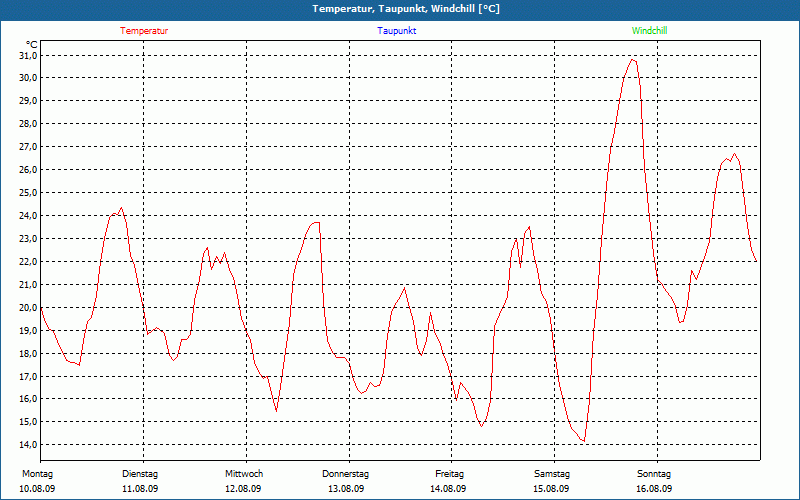Click the date 13.08.09
This screenshot has height=500, width=800.
pyautogui.click(x=346, y=489)
